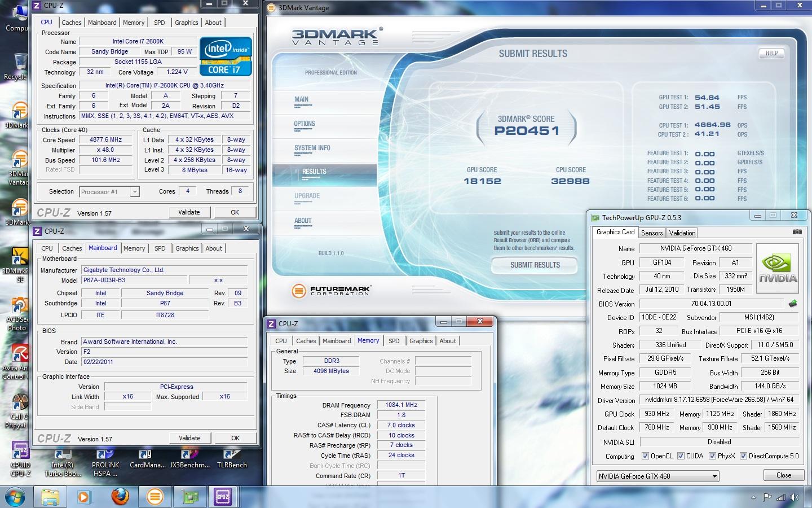Toggle the CUDA checkbox in GPU-Z
This screenshot has height=508, width=812.
click(681, 456)
